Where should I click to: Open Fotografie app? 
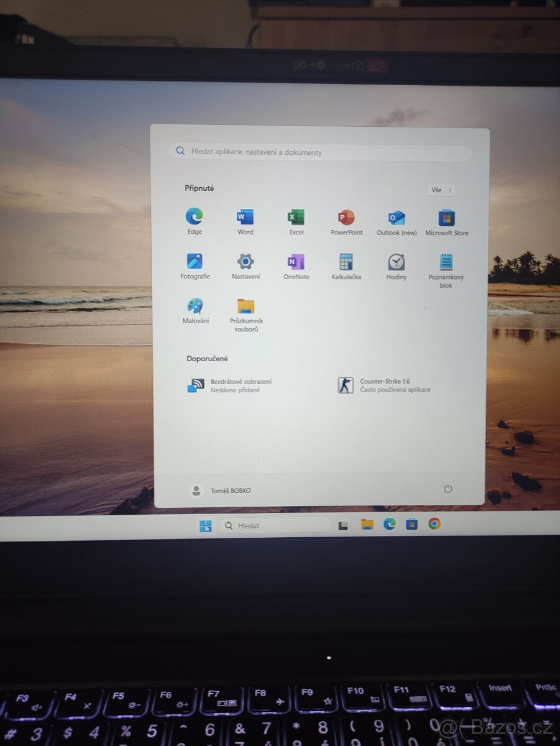[195, 262]
